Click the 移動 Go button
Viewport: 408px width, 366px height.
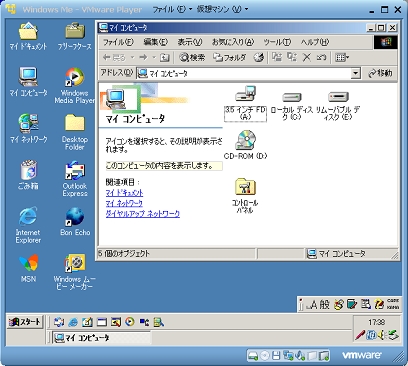point(380,73)
